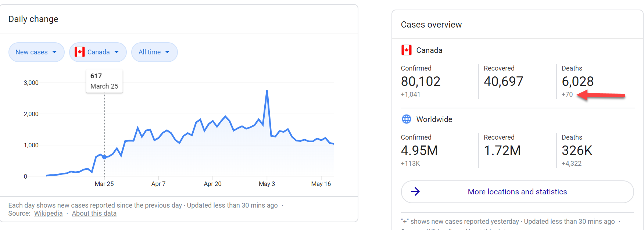The image size is (644, 230).
Task: Open More locations and statistics
Action: (517, 192)
